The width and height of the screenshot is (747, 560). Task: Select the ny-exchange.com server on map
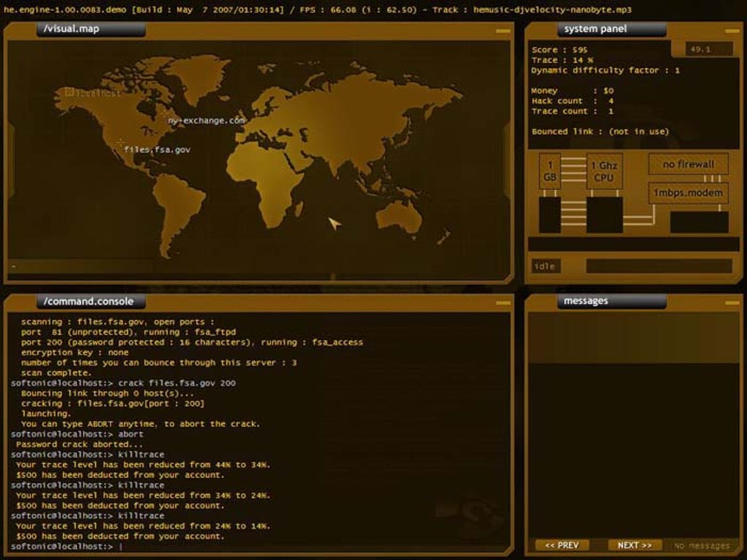pos(207,121)
